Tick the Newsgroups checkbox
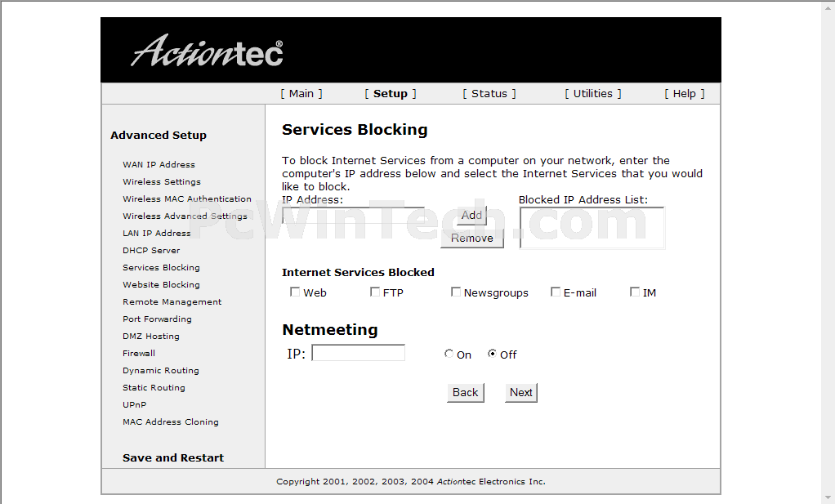Screen dimensions: 835x504 tap(455, 292)
